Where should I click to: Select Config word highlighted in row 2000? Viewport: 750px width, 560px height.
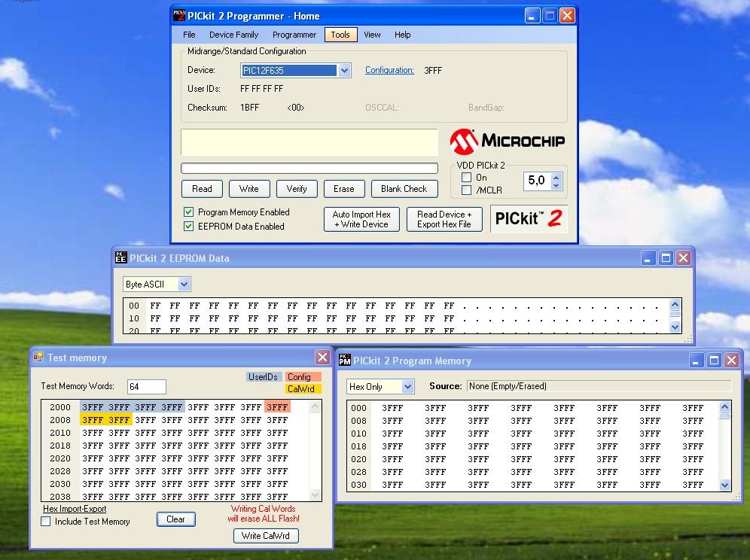click(x=277, y=407)
